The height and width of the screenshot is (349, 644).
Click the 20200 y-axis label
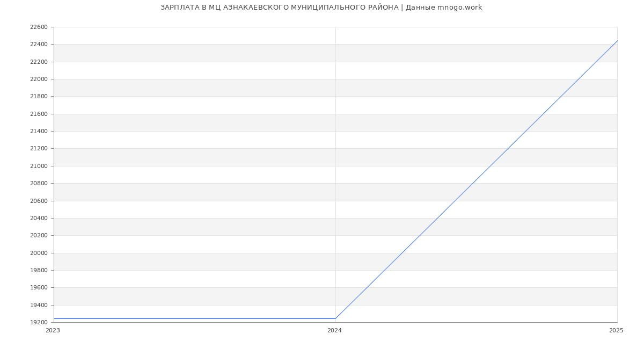tap(39, 236)
